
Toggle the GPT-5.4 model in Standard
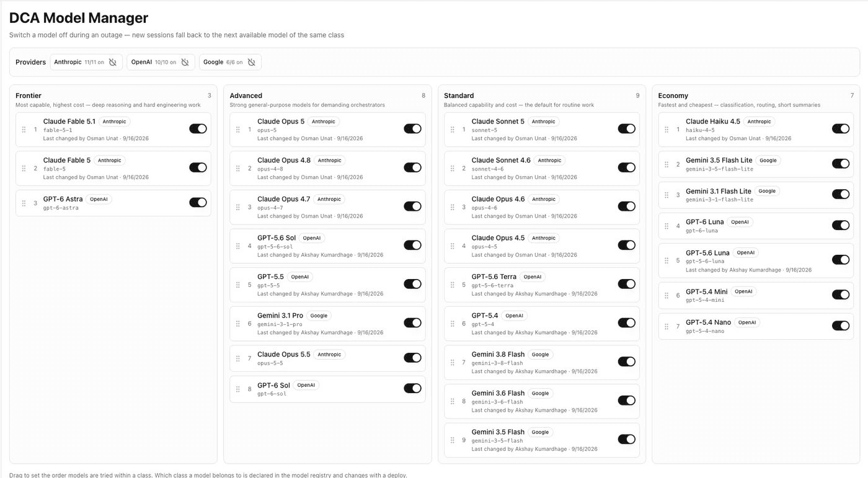[626, 322]
